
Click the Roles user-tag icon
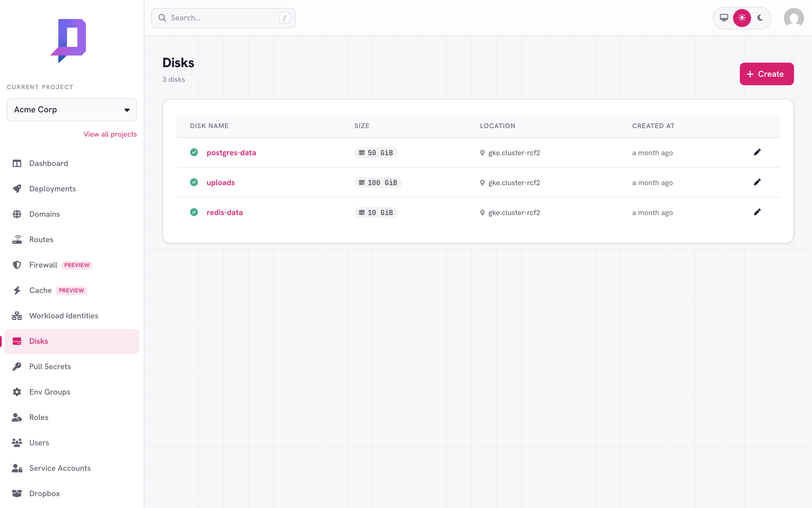(17, 417)
